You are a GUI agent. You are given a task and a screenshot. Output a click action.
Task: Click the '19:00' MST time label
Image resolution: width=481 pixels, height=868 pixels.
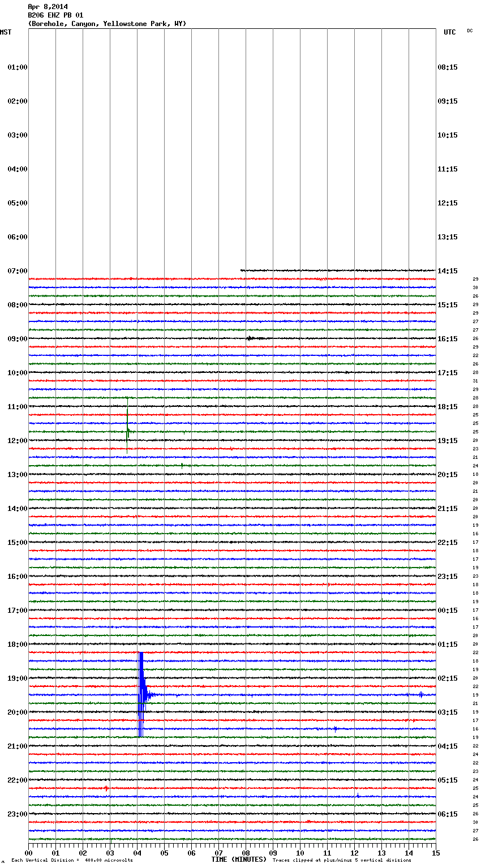point(18,678)
